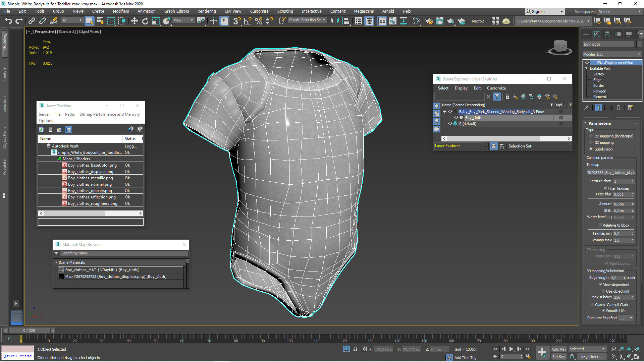Open the Create command panel tab
This screenshot has height=362, width=644.
pyautogui.click(x=586, y=34)
